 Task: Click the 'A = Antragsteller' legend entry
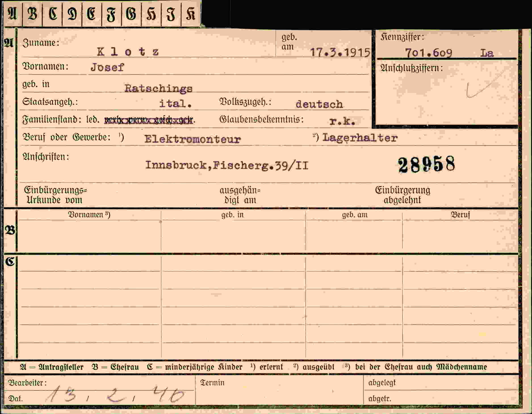[51, 367]
